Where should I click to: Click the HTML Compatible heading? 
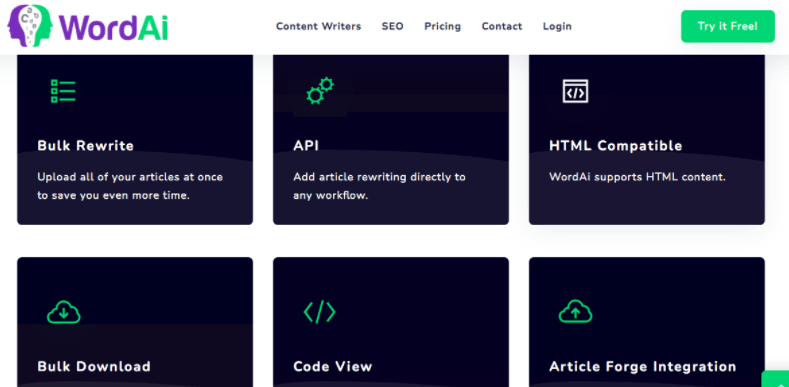[615, 146]
